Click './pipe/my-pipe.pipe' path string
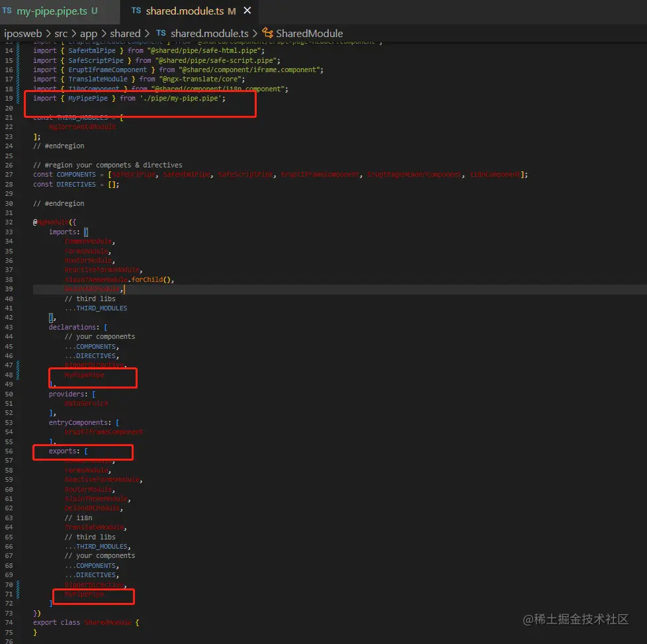 (181, 98)
